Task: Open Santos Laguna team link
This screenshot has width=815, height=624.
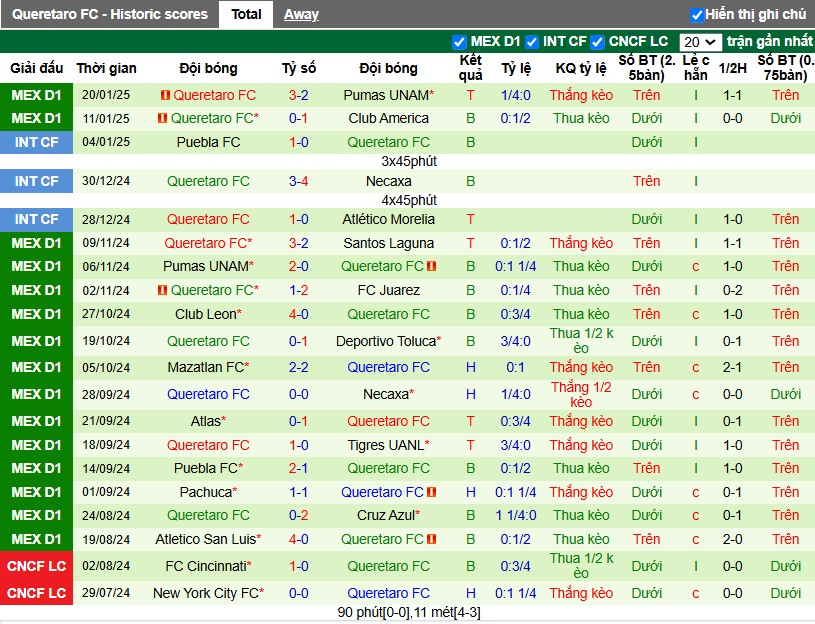Action: [x=388, y=243]
